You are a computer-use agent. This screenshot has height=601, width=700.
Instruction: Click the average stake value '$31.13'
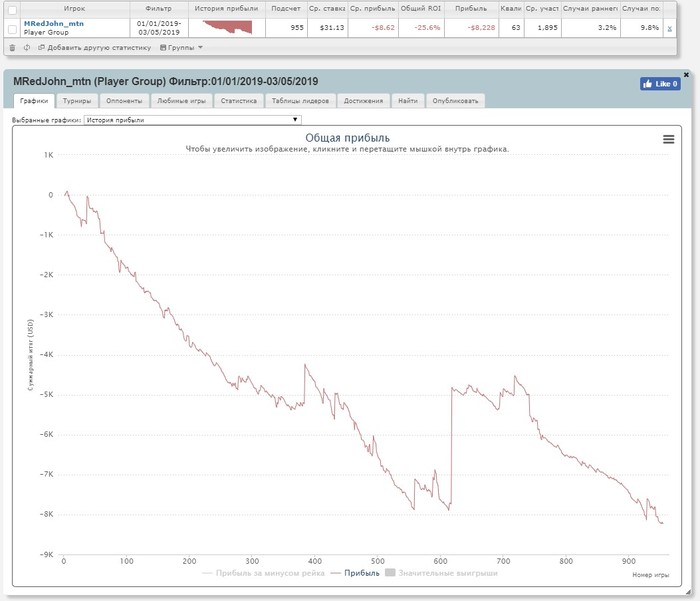(332, 28)
